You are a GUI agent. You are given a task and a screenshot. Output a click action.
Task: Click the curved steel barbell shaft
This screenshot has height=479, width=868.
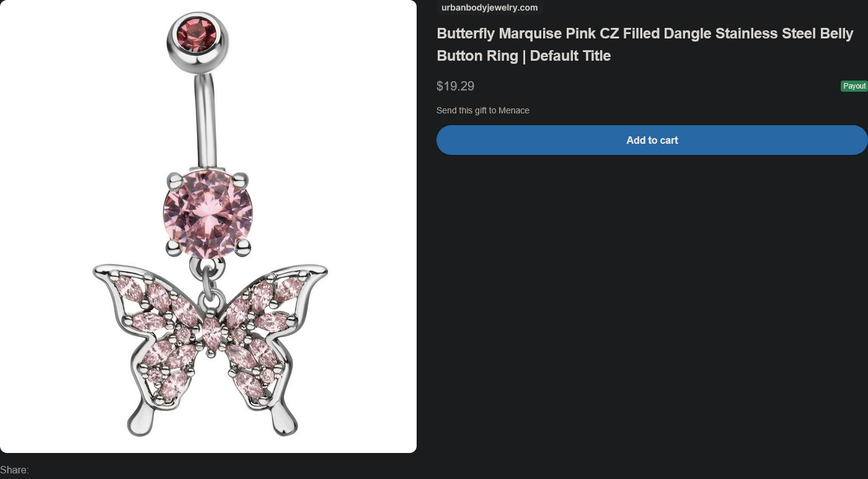pyautogui.click(x=206, y=121)
